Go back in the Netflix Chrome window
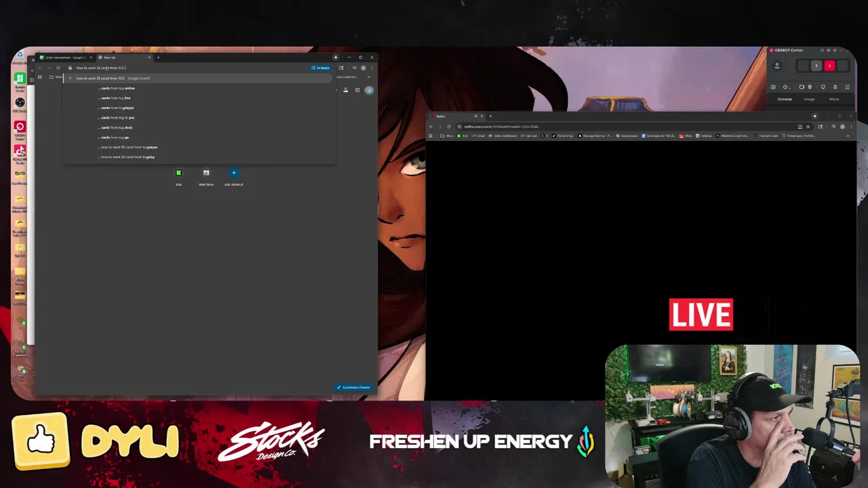868x488 pixels. click(431, 127)
